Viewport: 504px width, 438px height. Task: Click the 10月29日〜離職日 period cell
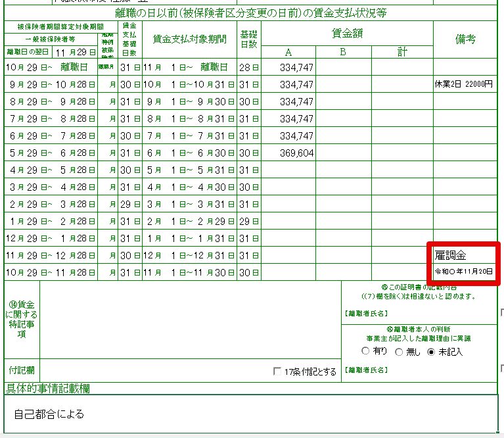[51, 67]
